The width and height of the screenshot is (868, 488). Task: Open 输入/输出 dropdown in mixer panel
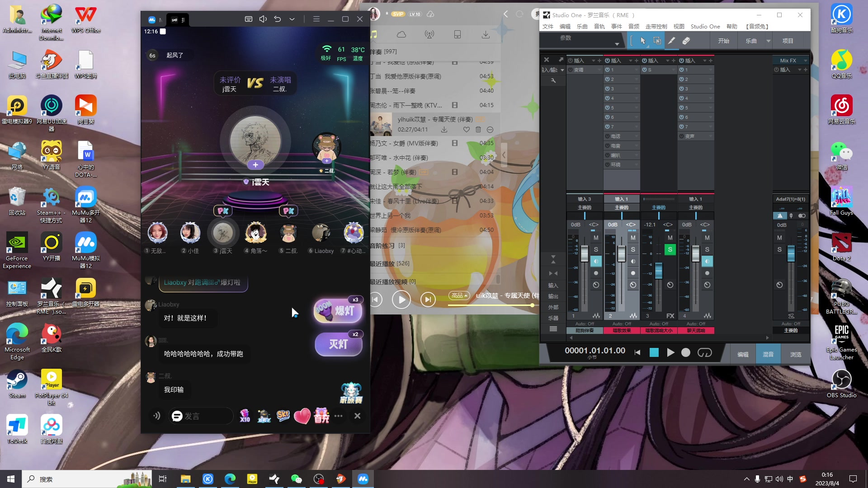(x=562, y=70)
